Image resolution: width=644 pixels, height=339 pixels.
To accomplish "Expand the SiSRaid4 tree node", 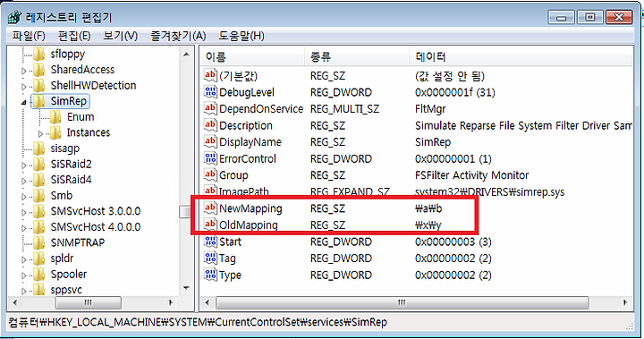I will pos(24,181).
